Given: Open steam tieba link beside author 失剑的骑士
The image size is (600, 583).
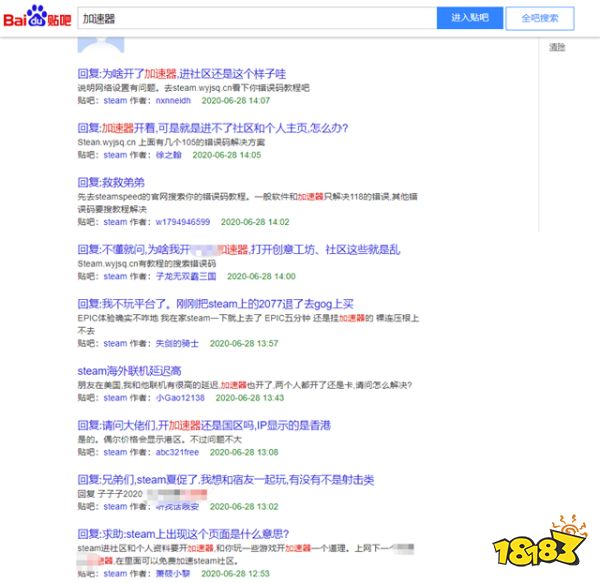Looking at the screenshot, I should pyautogui.click(x=115, y=343).
